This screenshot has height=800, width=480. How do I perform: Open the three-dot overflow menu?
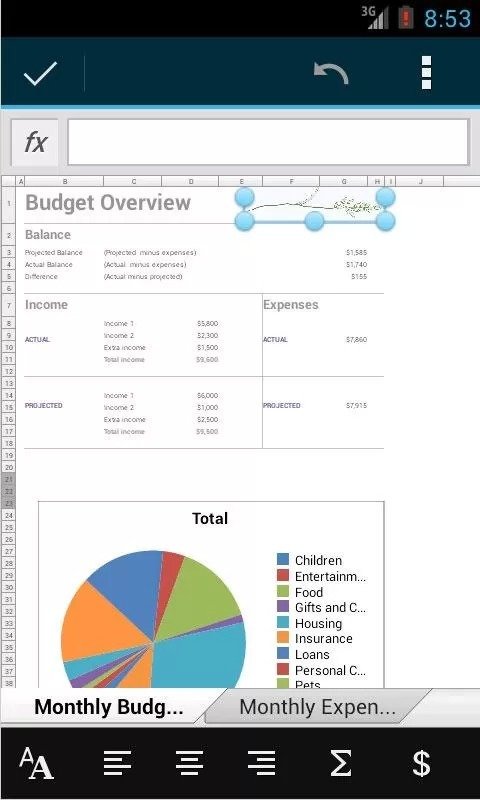tap(426, 73)
